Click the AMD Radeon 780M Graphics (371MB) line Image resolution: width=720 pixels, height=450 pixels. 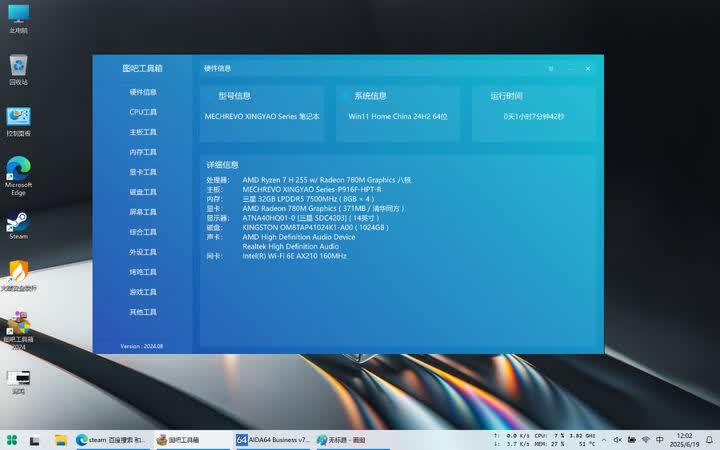point(323,208)
